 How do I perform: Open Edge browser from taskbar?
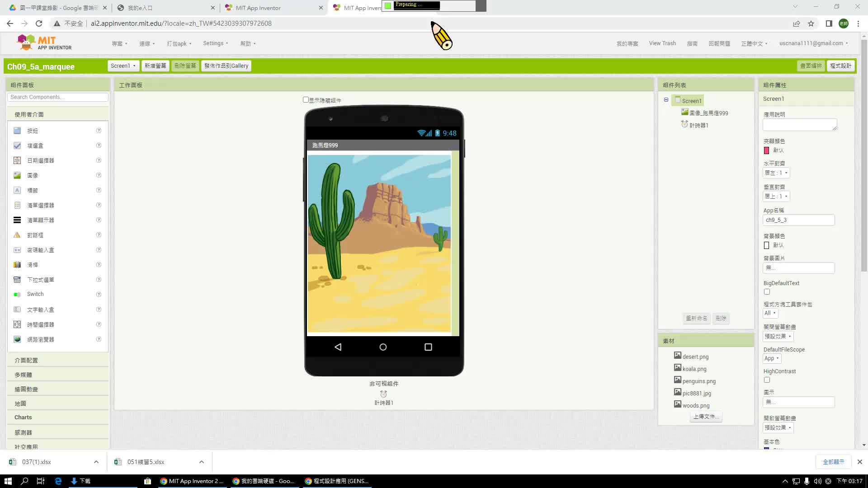click(x=58, y=481)
